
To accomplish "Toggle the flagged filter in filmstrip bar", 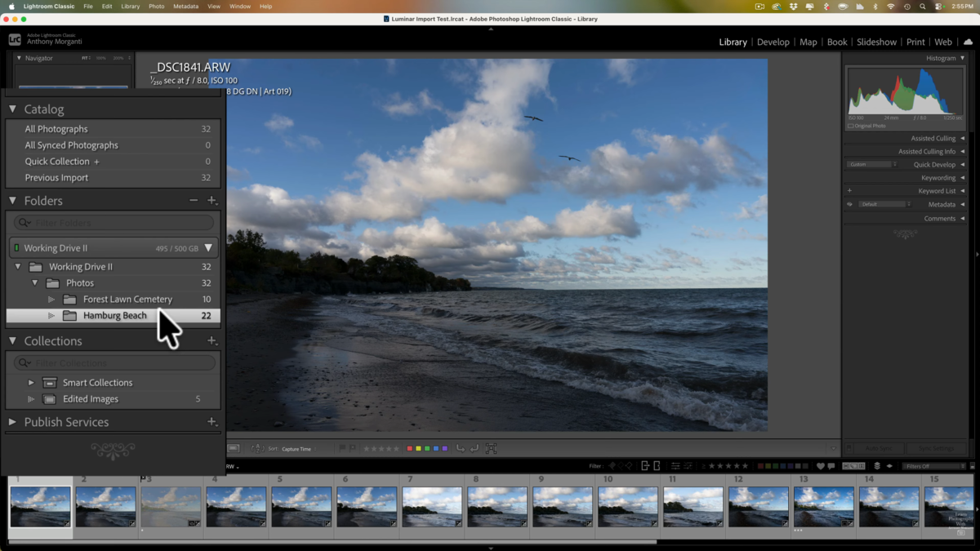I will pyautogui.click(x=612, y=466).
